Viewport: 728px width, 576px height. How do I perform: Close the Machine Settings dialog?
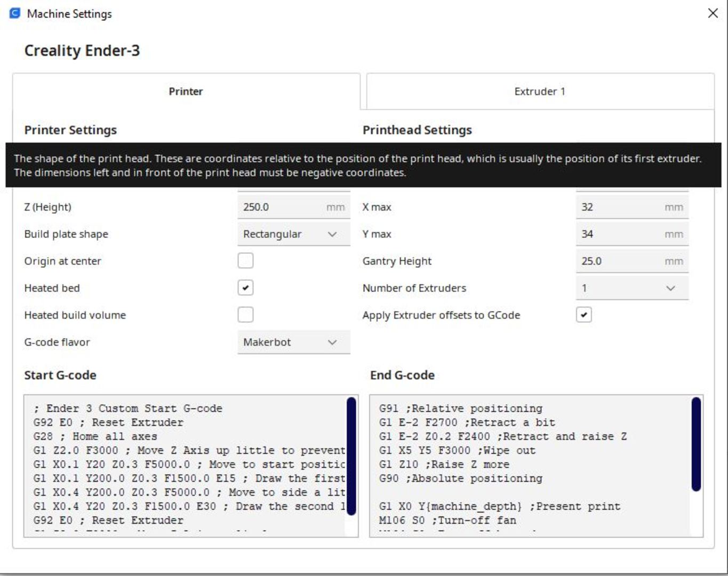click(x=713, y=13)
